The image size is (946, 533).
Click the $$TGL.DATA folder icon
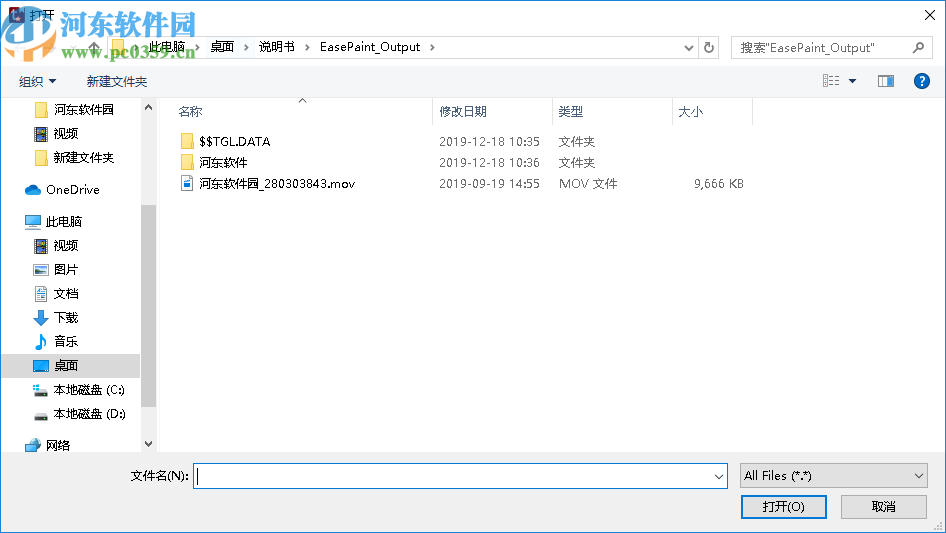(x=187, y=141)
